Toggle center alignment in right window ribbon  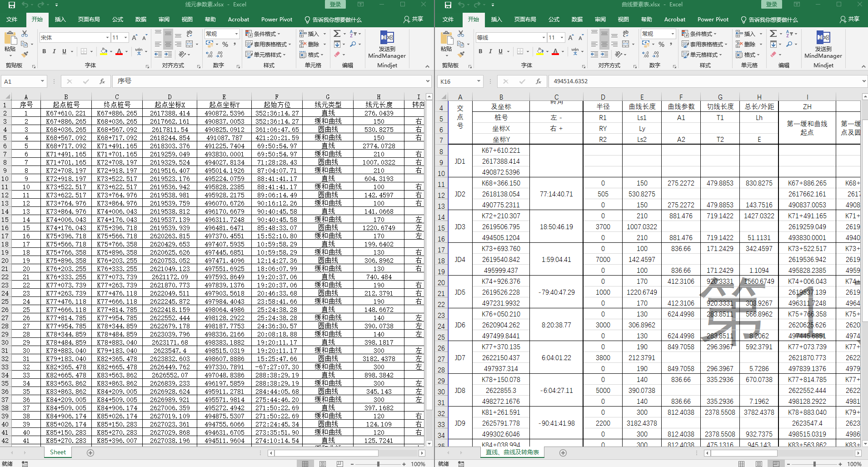pos(604,44)
